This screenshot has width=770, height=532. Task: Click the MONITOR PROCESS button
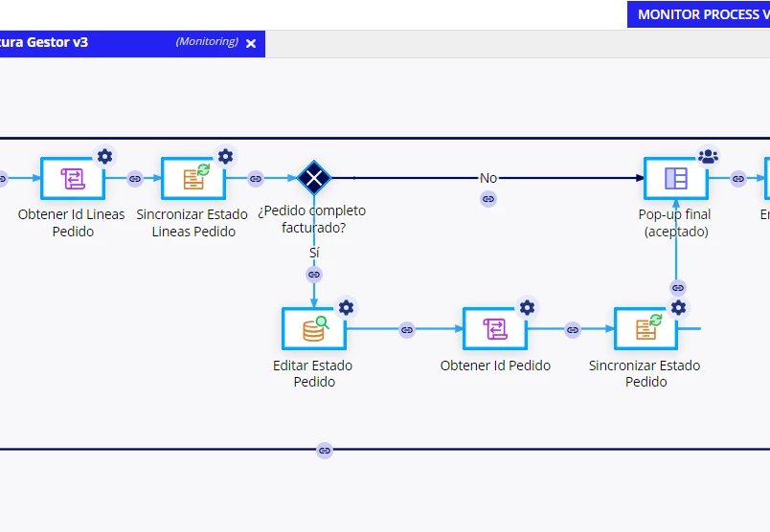698,14
